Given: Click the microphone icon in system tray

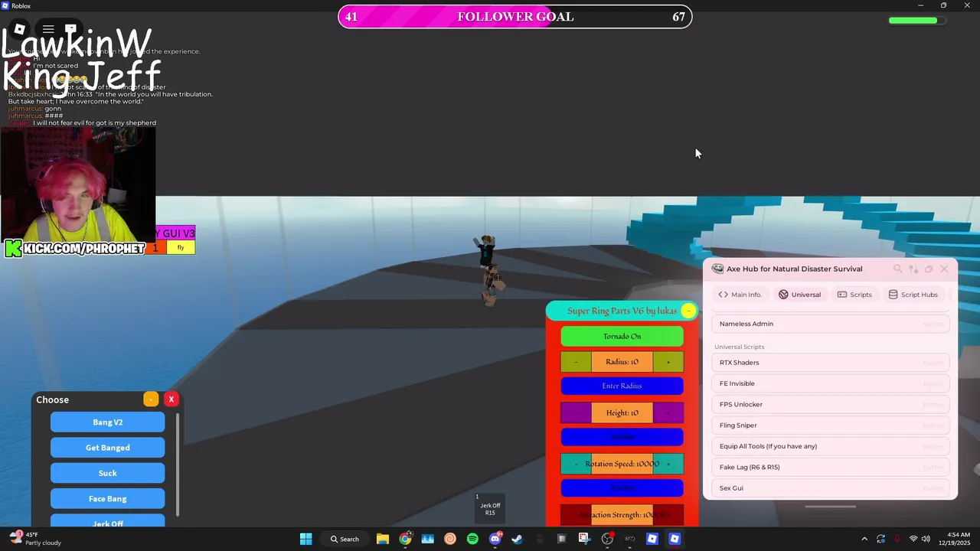Looking at the screenshot, I should pos(897,539).
